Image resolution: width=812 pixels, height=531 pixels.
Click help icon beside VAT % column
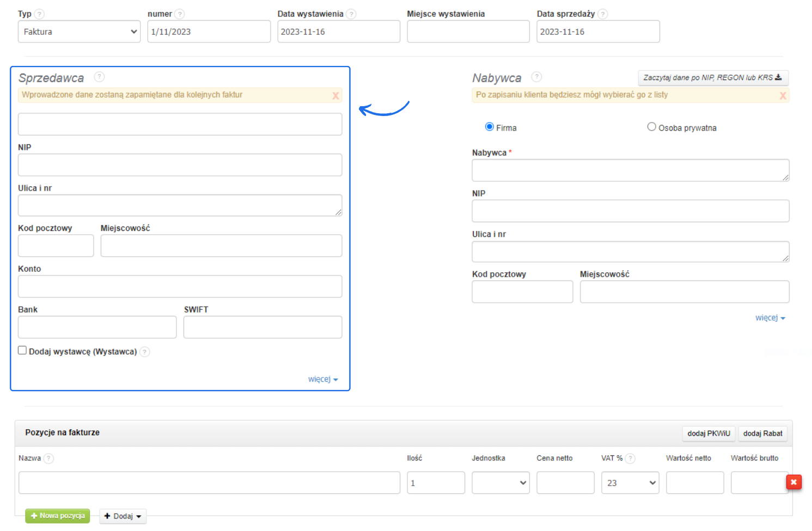coord(630,459)
